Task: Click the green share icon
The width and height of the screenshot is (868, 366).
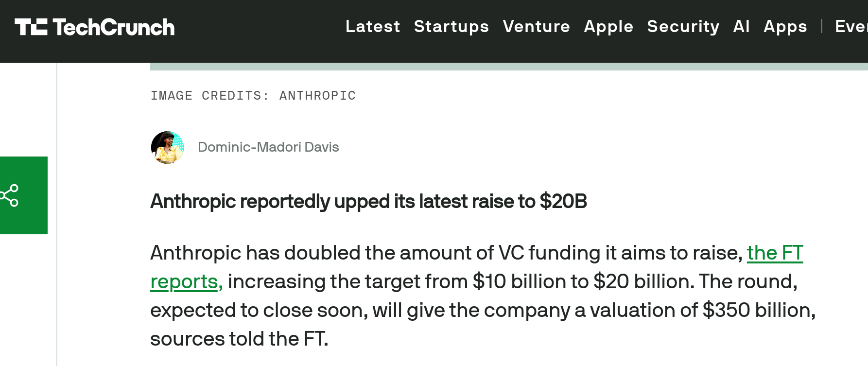Action: click(x=10, y=195)
